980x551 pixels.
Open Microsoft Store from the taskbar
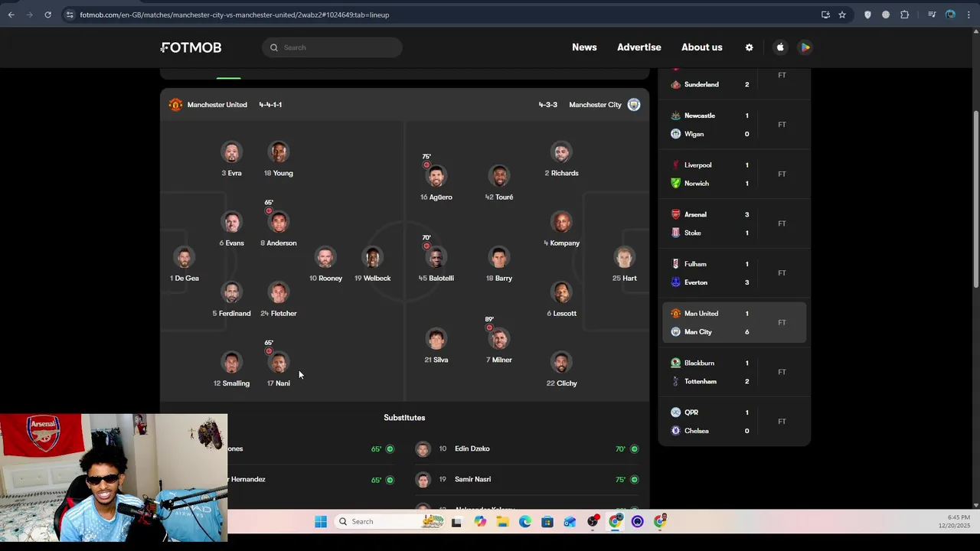(547, 522)
